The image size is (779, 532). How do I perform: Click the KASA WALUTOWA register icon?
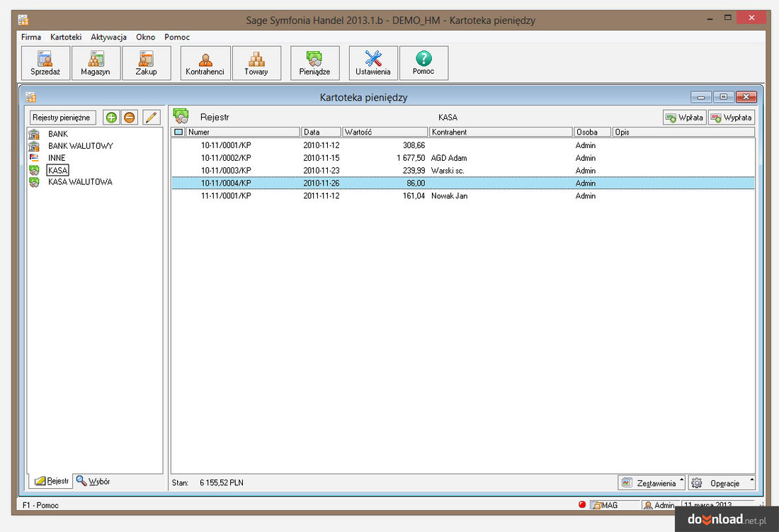click(34, 182)
